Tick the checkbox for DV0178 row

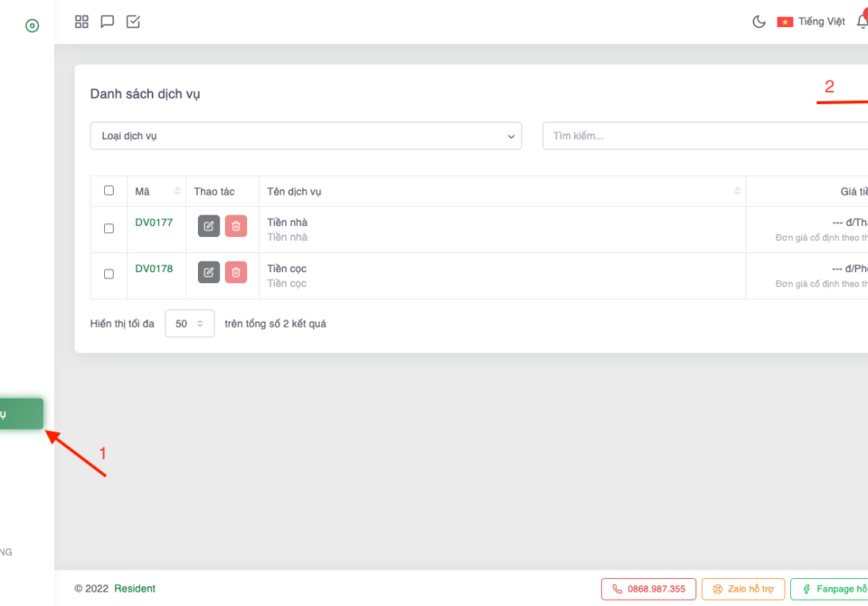(108, 274)
